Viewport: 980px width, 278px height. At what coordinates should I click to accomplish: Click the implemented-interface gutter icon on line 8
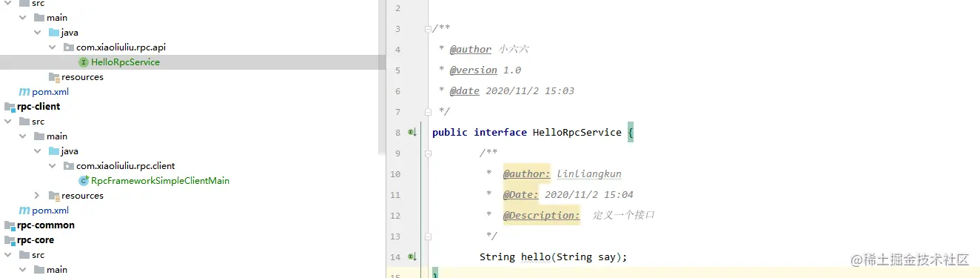pos(412,132)
